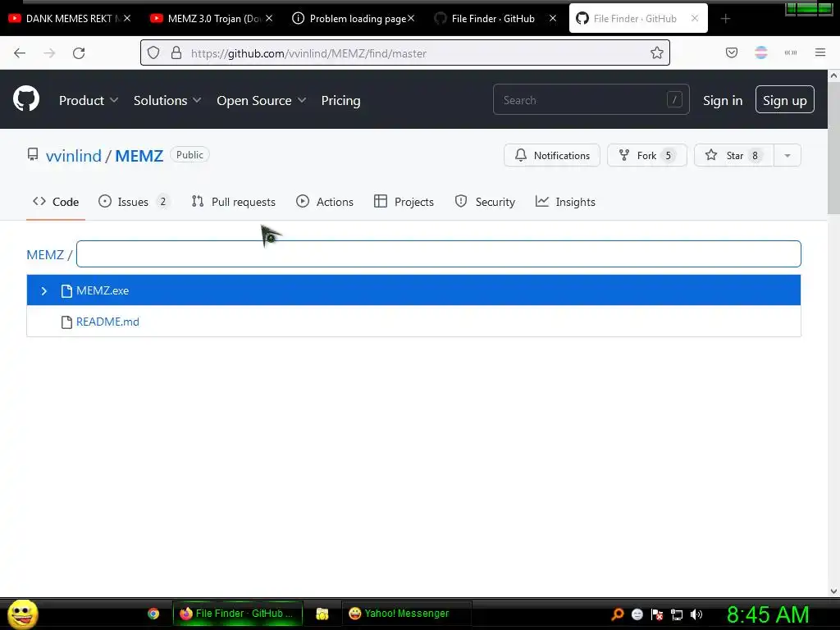Click the browser URL address bar
840x630 pixels.
407,53
